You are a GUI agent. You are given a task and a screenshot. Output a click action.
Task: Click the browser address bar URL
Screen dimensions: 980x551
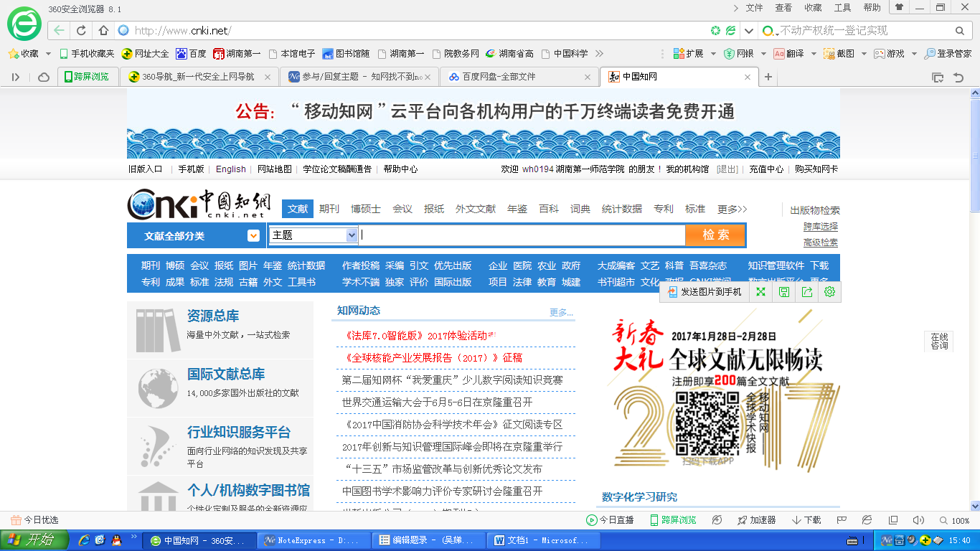tap(182, 31)
